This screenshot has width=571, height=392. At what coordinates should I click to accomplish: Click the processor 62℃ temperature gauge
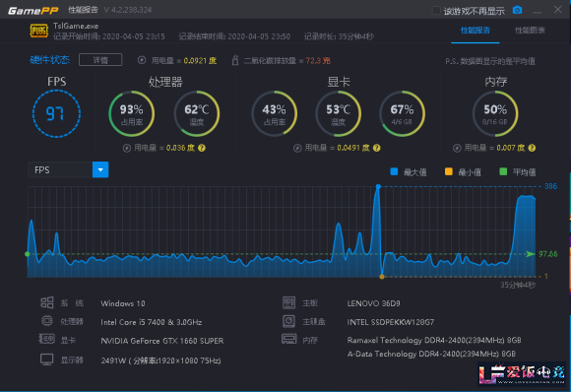click(197, 113)
